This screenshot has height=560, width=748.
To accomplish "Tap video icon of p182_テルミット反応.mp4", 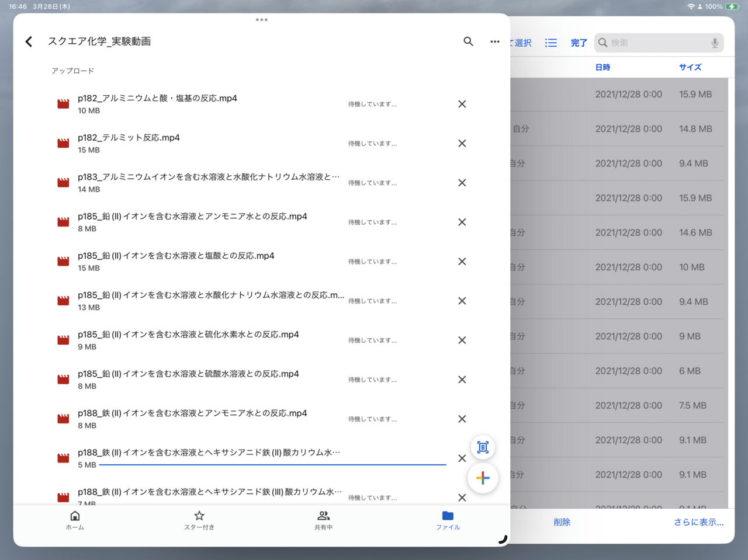I will coord(63,144).
